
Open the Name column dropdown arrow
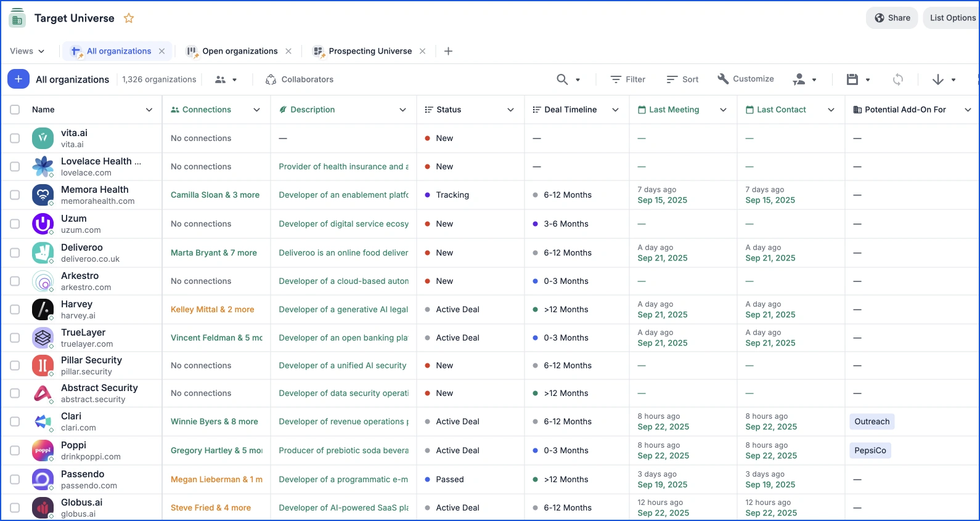pyautogui.click(x=149, y=110)
